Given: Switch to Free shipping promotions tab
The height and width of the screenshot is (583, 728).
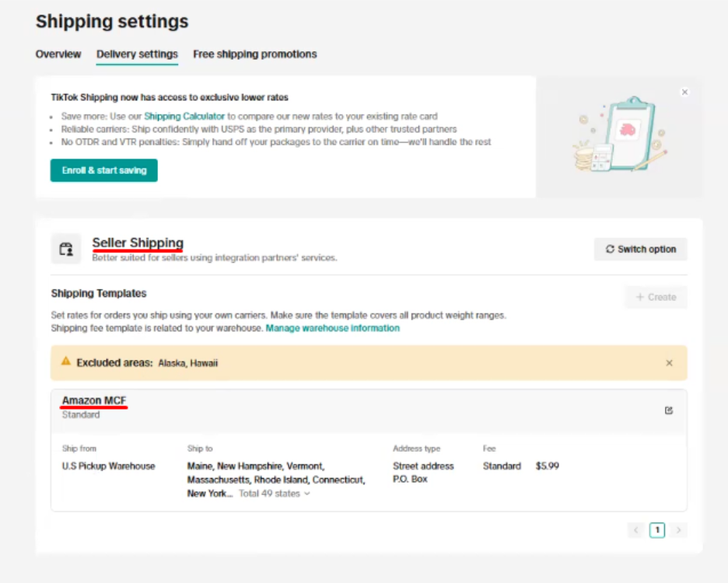Looking at the screenshot, I should point(254,54).
